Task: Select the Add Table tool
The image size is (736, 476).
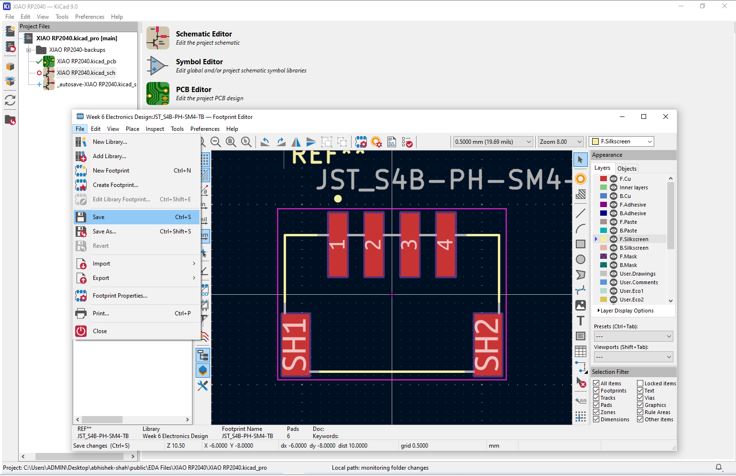Action: pos(581,351)
